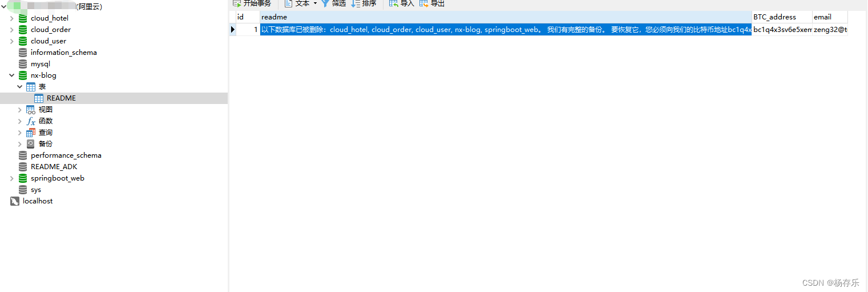Select README_ADK in the tree

[54, 167]
